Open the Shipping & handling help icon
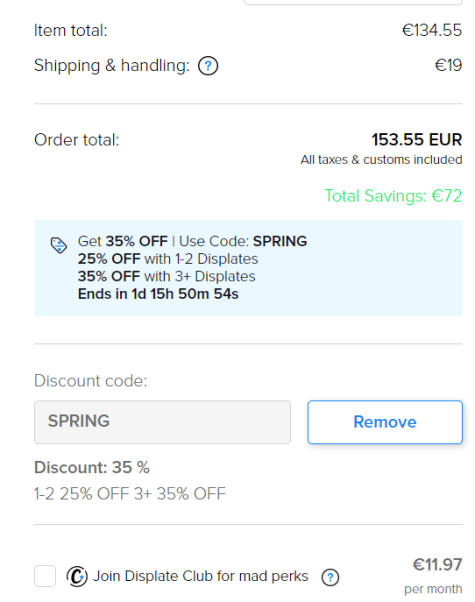 click(x=208, y=66)
